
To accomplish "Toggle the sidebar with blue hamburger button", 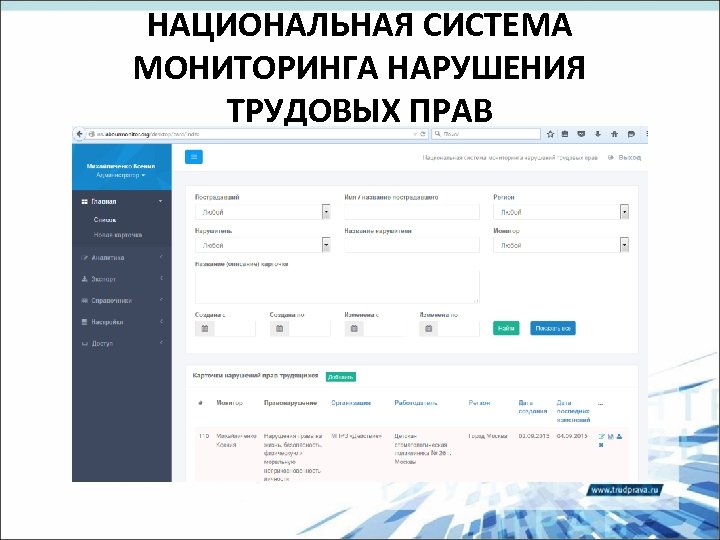I will pos(194,157).
